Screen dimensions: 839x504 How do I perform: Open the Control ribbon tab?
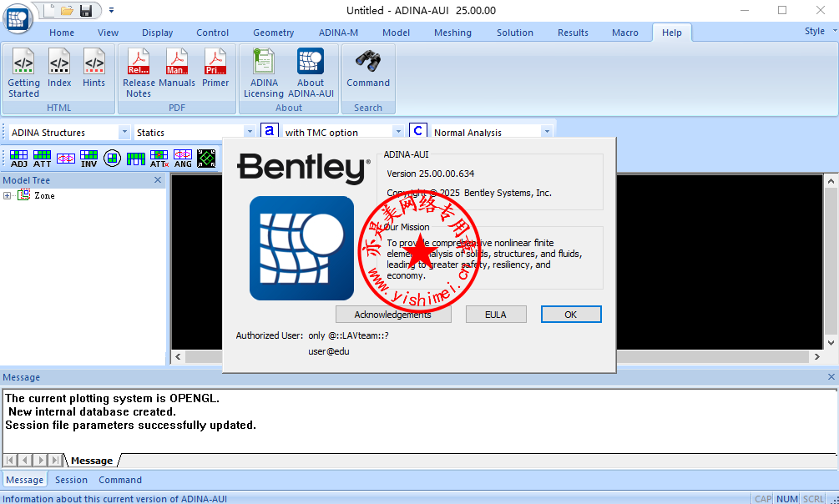coord(212,33)
